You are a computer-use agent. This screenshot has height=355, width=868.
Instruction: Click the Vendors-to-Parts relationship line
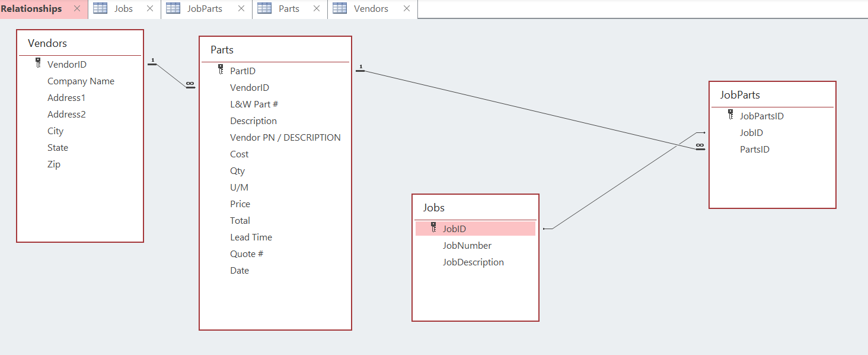[171, 75]
